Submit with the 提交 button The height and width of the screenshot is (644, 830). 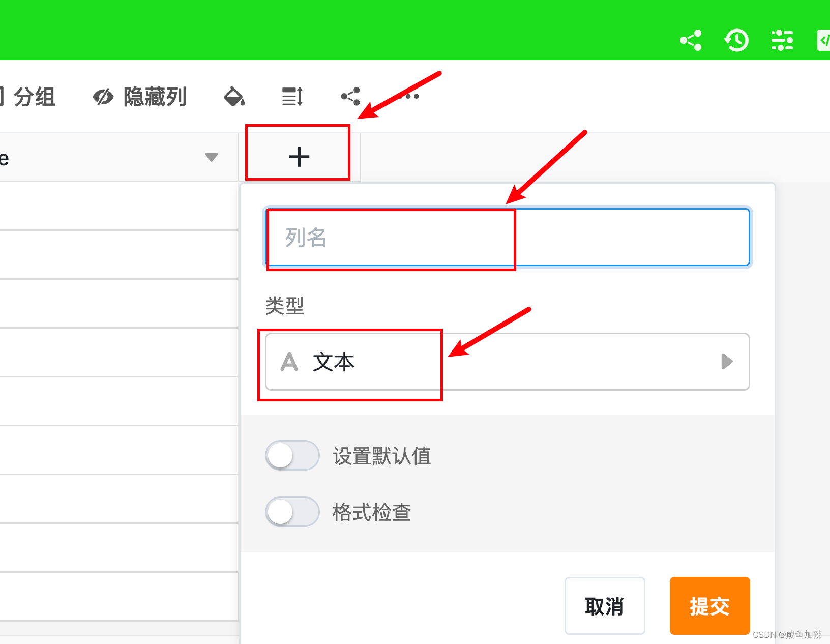[x=709, y=606]
